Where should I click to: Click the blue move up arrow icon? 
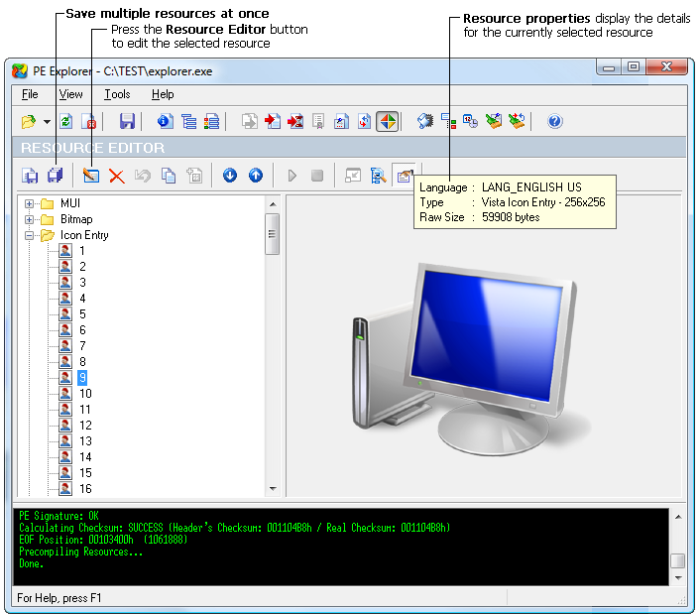click(x=256, y=176)
